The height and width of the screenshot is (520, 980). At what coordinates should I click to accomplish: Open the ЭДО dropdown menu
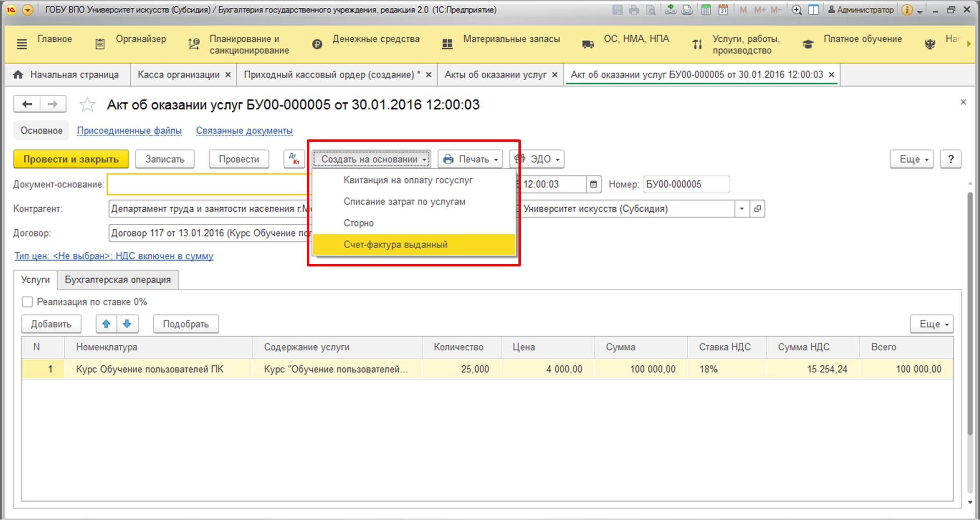[x=537, y=159]
